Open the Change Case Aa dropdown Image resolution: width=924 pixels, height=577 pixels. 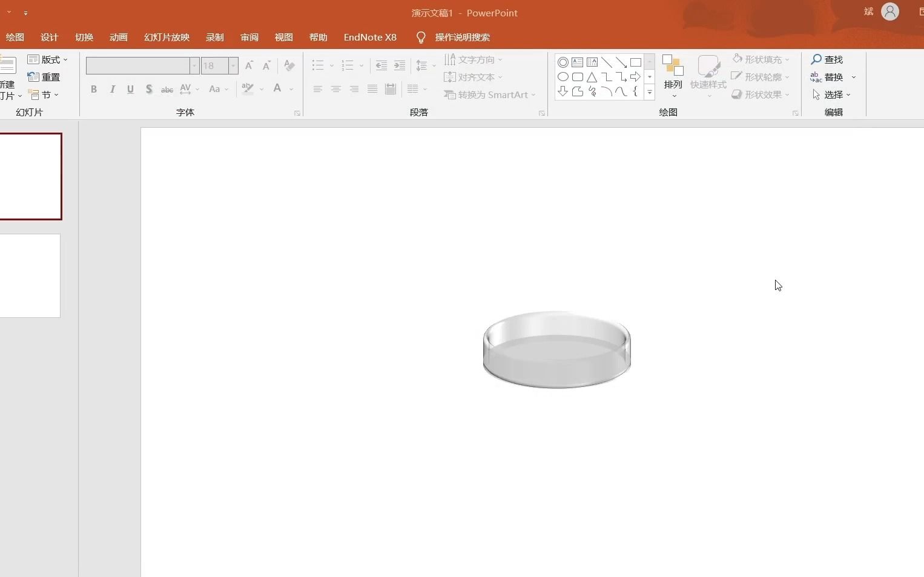pyautogui.click(x=219, y=89)
